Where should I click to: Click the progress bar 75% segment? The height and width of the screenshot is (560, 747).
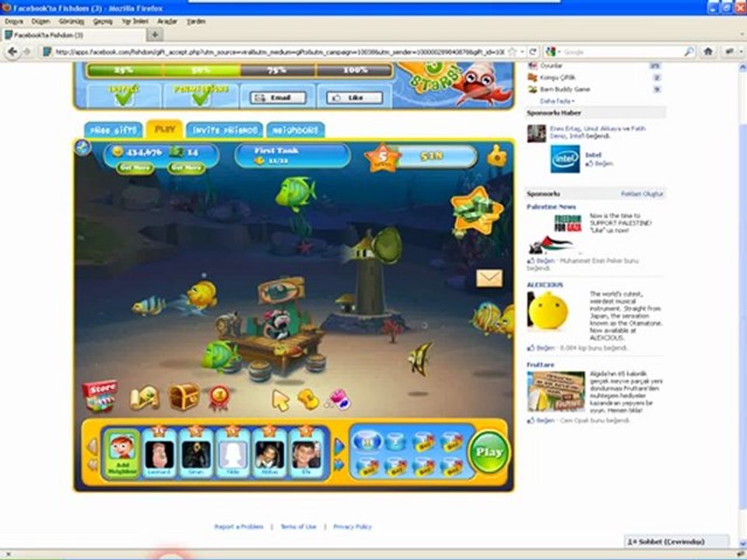277,71
